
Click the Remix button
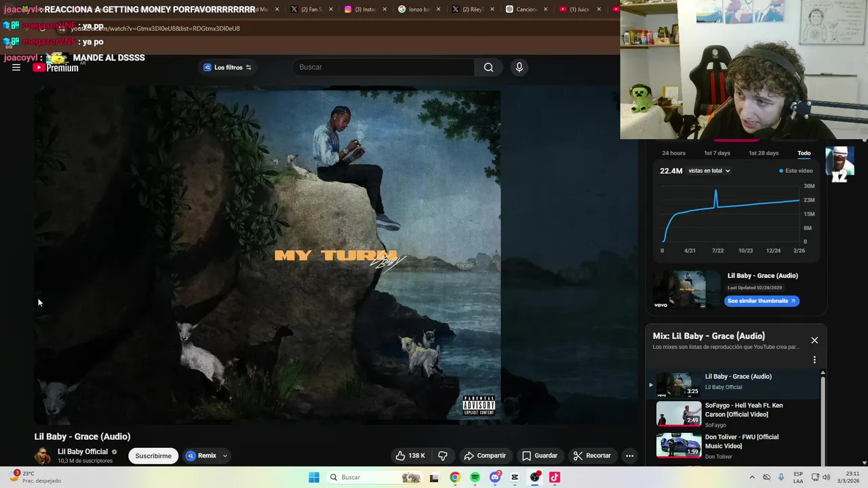point(201,455)
